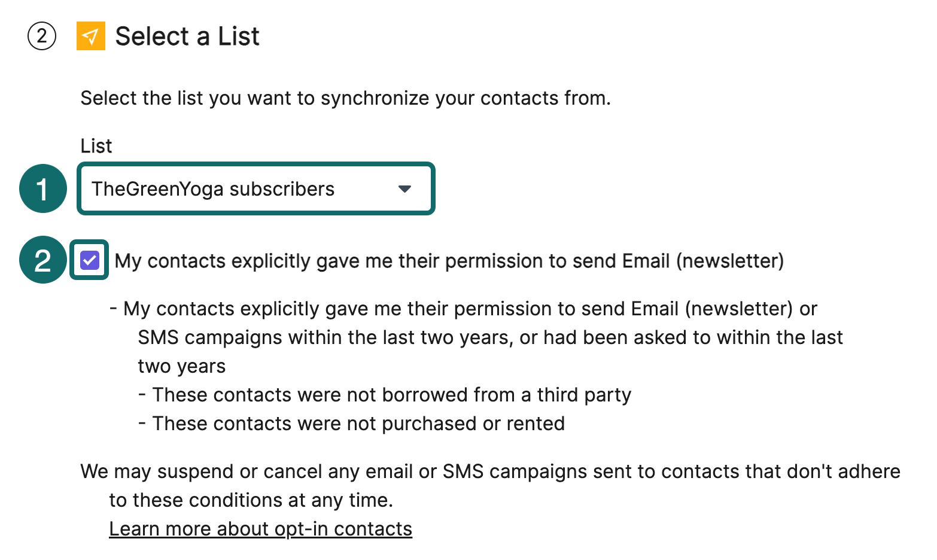Click the orange paper plane icon

(x=91, y=36)
